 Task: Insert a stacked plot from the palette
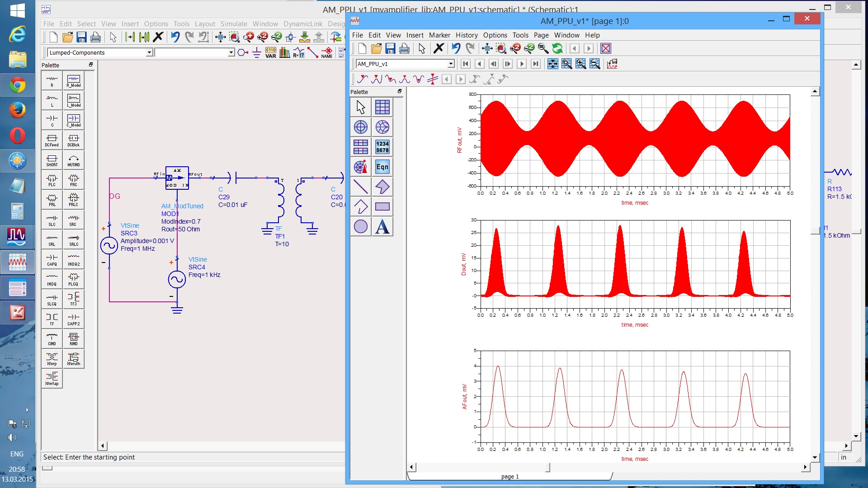coord(361,147)
